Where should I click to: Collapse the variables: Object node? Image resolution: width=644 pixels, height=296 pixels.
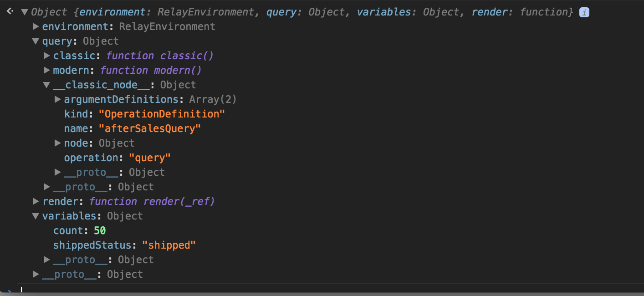coord(36,216)
